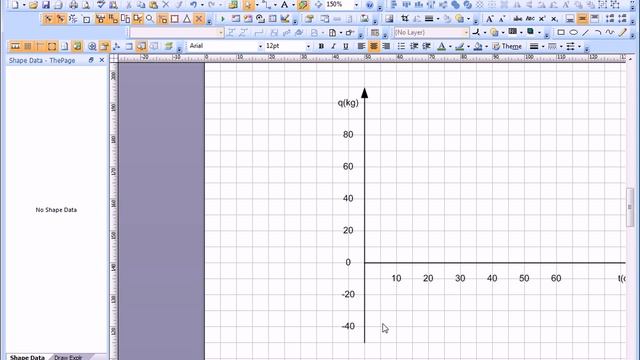This screenshot has width=640, height=360.
Task: Toggle Center text alignment
Action: pos(373,46)
